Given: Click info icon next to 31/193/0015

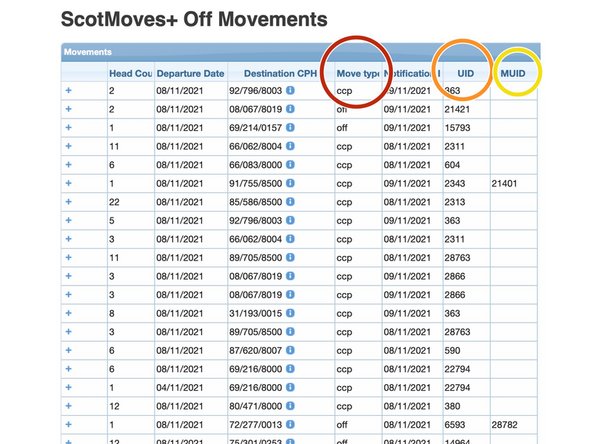Looking at the screenshot, I should coord(290,313).
